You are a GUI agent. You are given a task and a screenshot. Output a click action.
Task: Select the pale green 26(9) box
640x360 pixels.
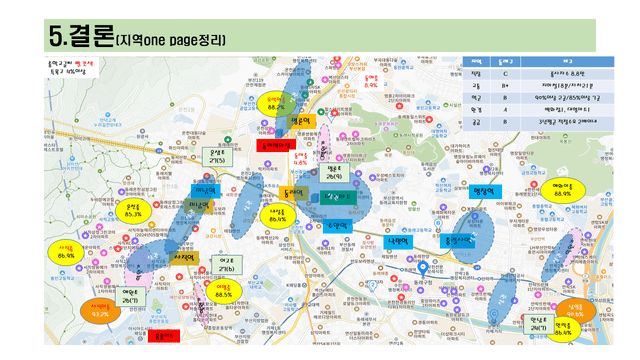pos(334,173)
